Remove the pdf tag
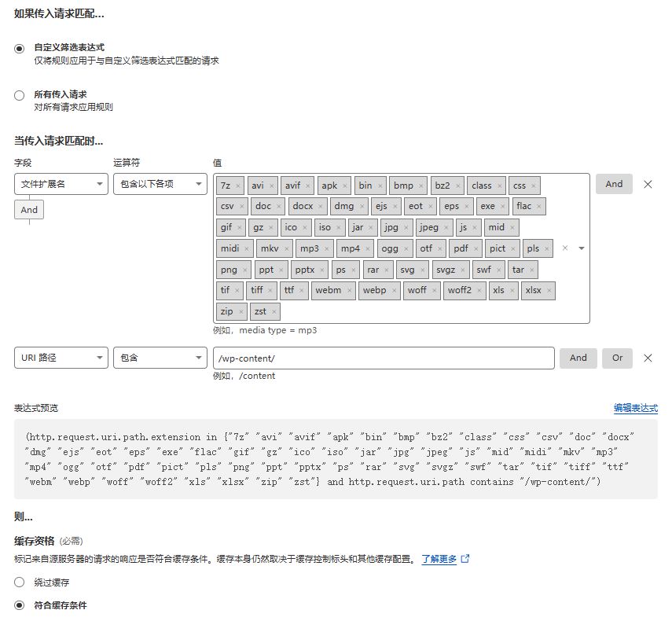Screen dimensions: 672x621 pos(476,248)
